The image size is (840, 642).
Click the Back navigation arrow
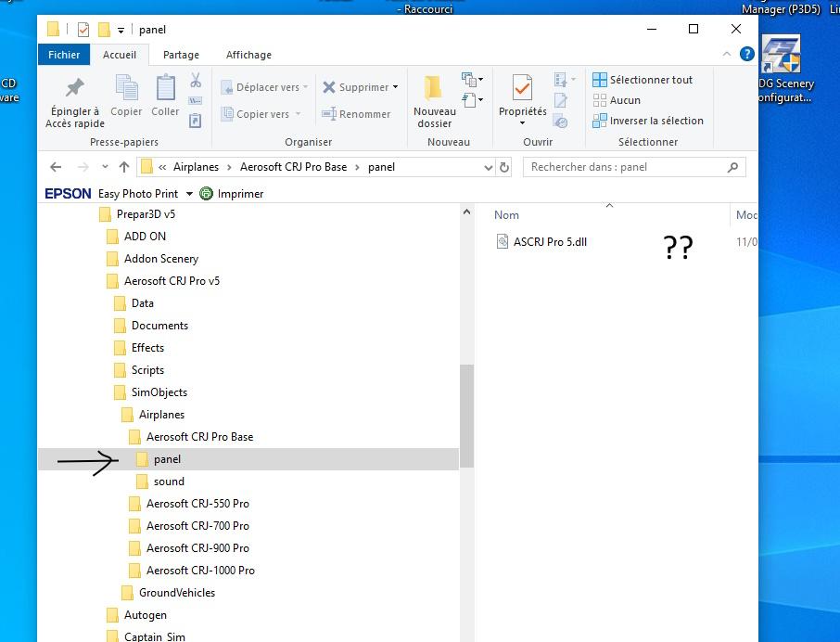(56, 167)
